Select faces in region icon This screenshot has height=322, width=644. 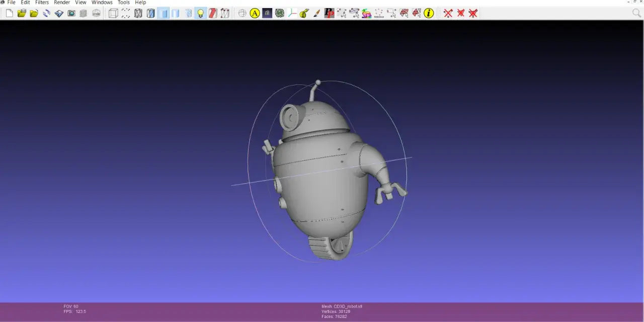click(x=404, y=13)
